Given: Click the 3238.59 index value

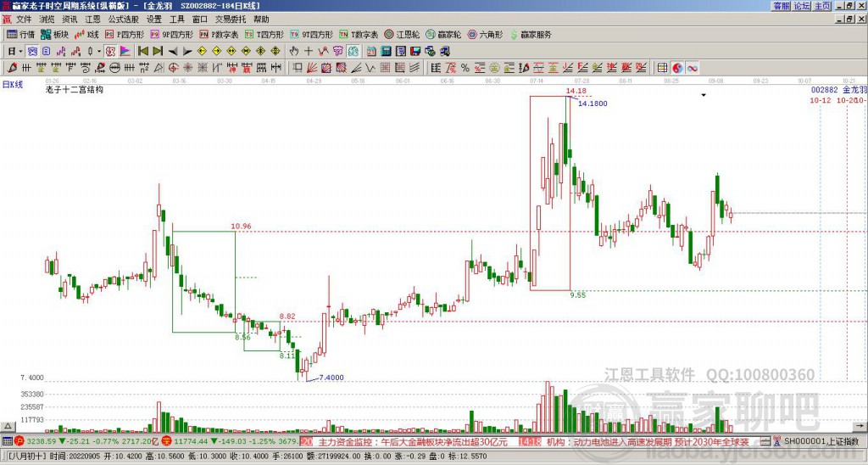Looking at the screenshot, I should pos(42,442).
